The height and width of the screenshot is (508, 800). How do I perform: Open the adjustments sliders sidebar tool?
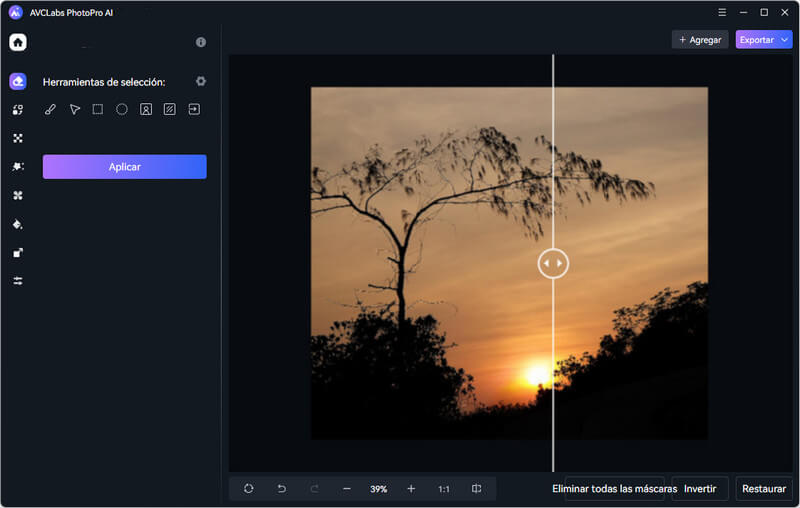pyautogui.click(x=18, y=281)
